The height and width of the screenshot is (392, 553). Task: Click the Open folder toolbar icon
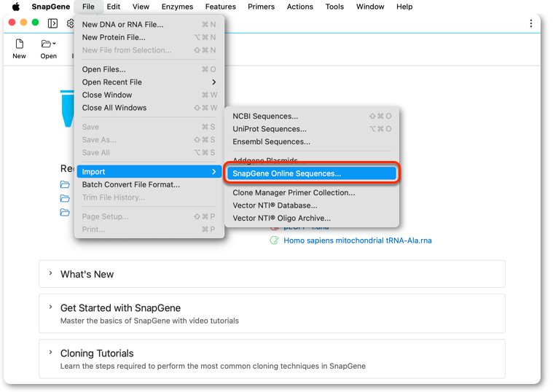click(x=46, y=44)
